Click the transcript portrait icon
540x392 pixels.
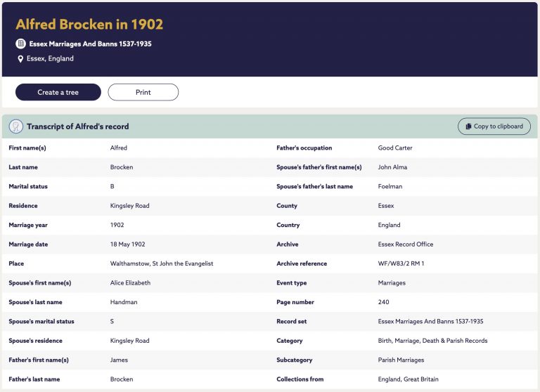pyautogui.click(x=16, y=126)
